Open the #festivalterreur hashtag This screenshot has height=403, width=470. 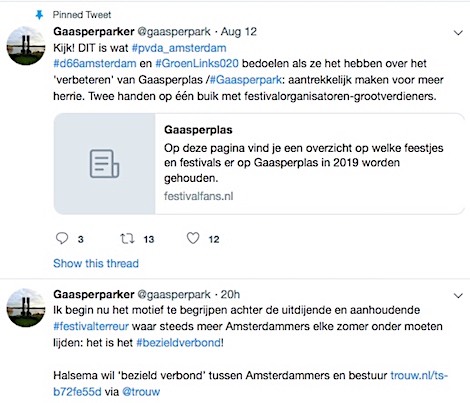[x=91, y=326]
